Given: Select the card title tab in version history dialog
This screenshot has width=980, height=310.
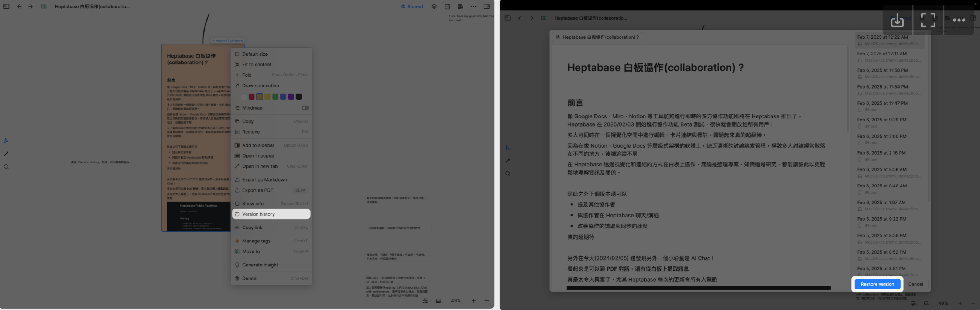Looking at the screenshot, I should click(x=597, y=37).
